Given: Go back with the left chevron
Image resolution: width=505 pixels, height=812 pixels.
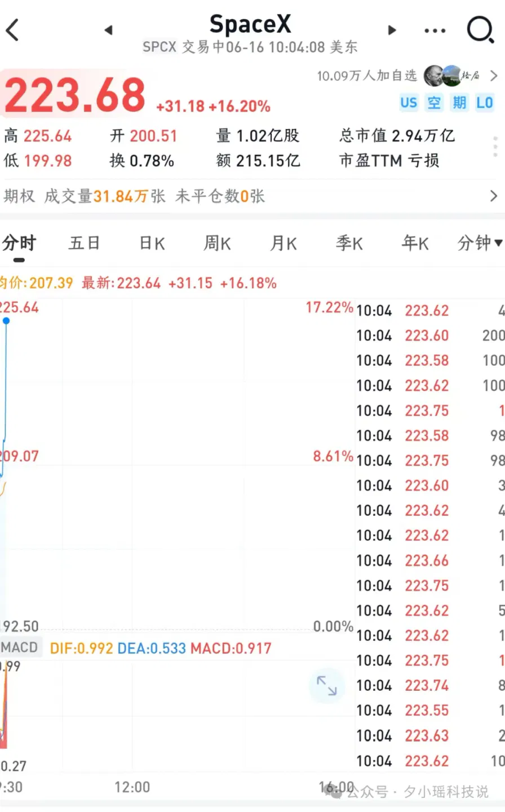Looking at the screenshot, I should tap(12, 30).
